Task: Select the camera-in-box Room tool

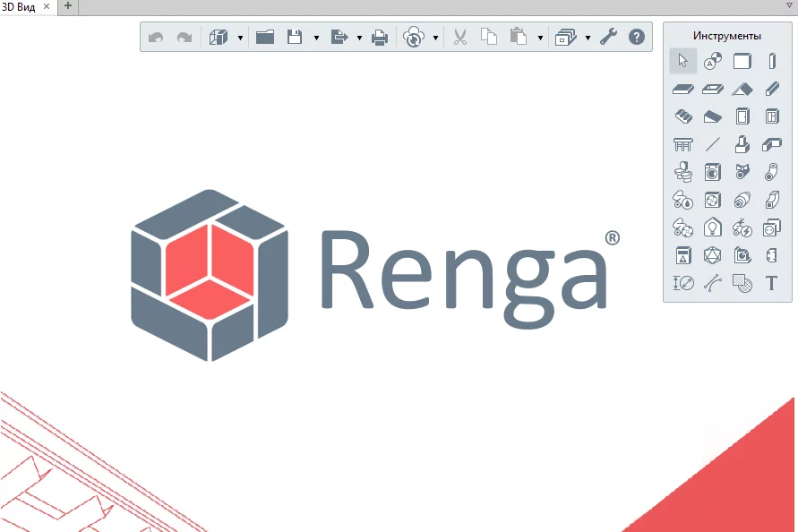Action: click(742, 255)
